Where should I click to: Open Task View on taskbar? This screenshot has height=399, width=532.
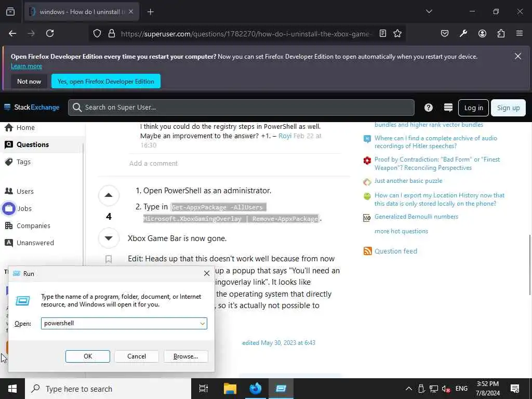[204, 389]
